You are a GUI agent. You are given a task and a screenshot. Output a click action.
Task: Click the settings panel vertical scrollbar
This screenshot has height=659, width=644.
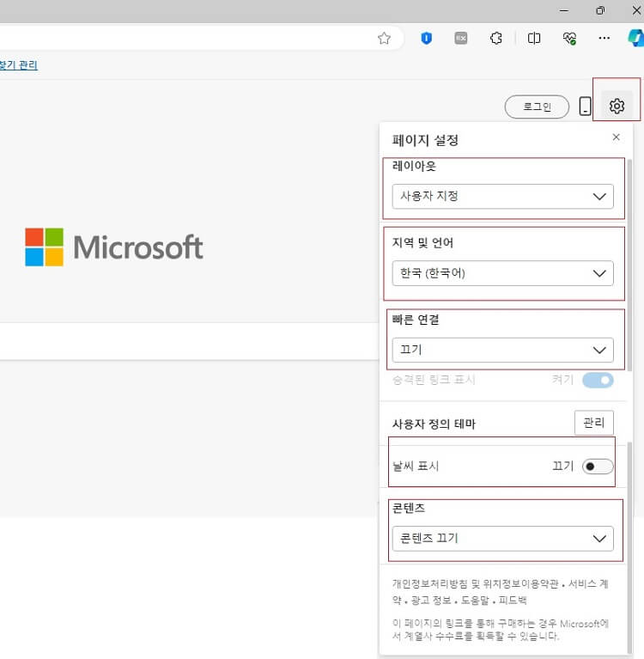(x=629, y=265)
